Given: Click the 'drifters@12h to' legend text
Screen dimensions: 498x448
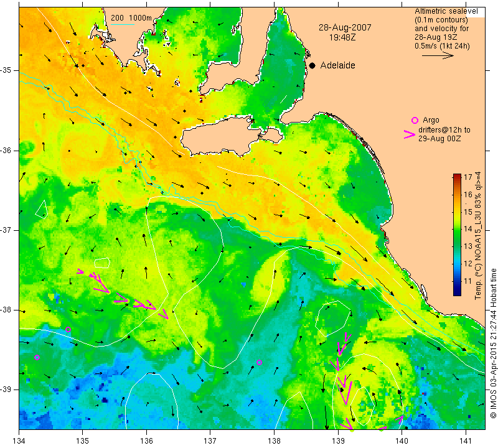Looking at the screenshot, I should [x=444, y=130].
